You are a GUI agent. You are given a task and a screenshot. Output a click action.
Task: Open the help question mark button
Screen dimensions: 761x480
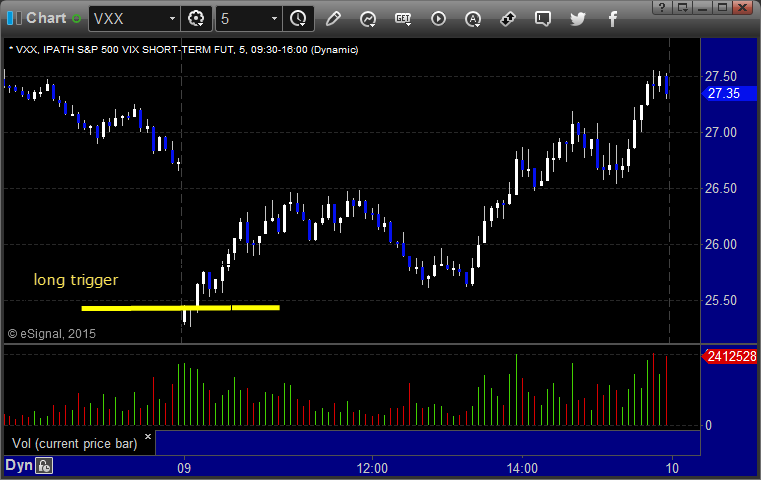(662, 7)
